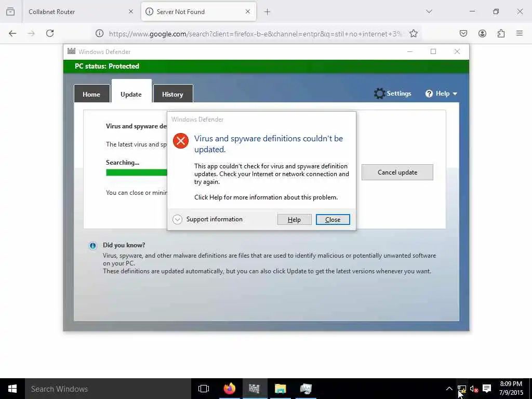Expand the list all tabs arrow
This screenshot has width=532, height=399.
pyautogui.click(x=429, y=11)
